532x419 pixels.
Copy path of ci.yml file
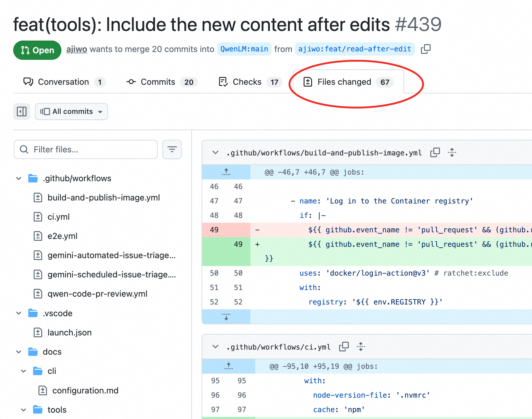344,347
